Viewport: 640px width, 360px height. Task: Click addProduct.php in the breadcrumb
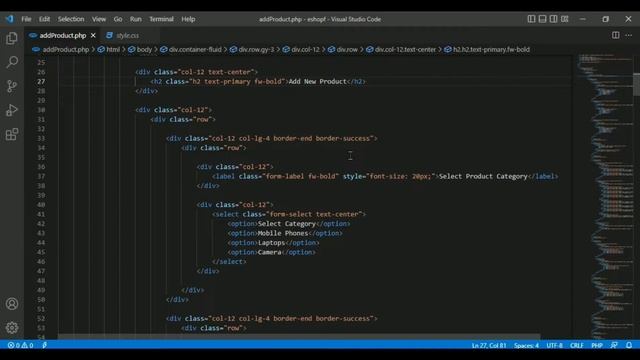[65, 49]
